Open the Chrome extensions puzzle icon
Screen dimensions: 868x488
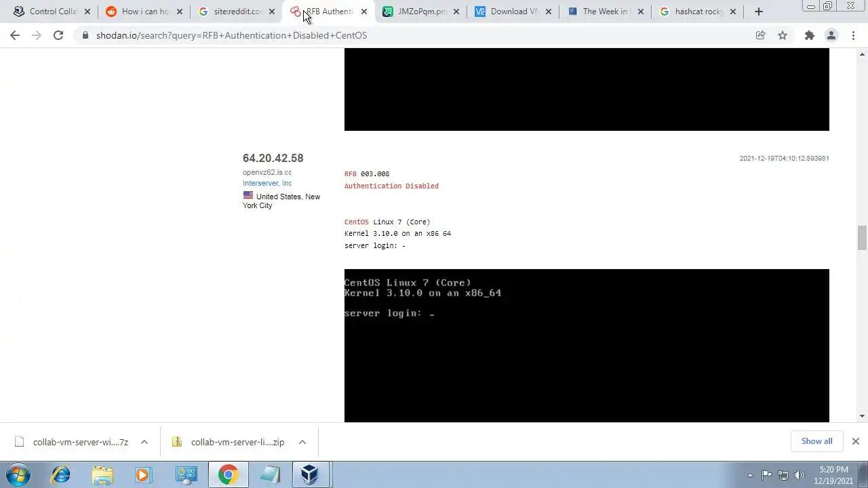click(809, 35)
